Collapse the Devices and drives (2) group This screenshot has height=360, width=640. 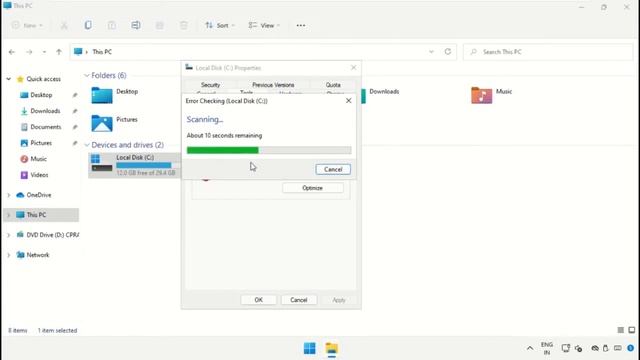87,145
